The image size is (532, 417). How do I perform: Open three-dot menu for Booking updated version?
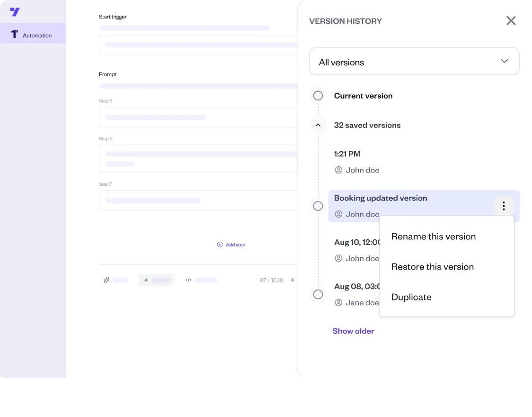click(x=504, y=206)
